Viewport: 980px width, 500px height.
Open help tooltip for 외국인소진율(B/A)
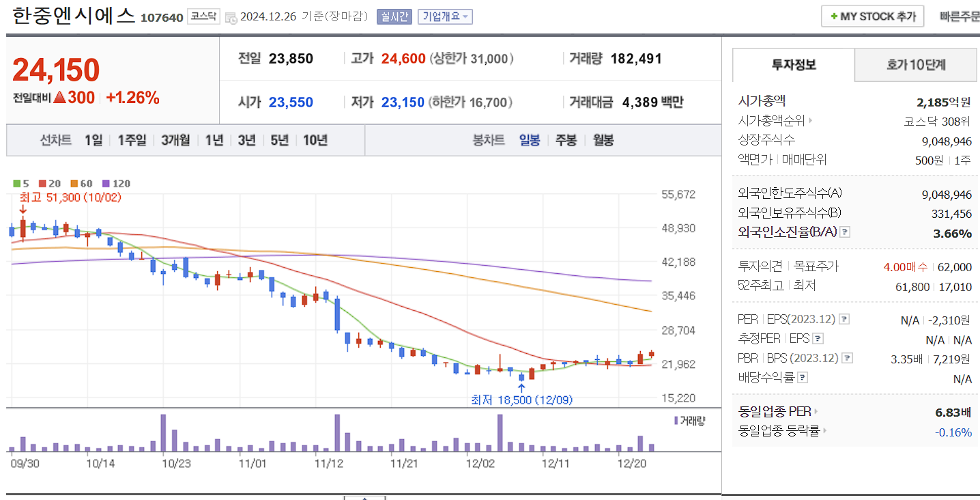coord(845,232)
